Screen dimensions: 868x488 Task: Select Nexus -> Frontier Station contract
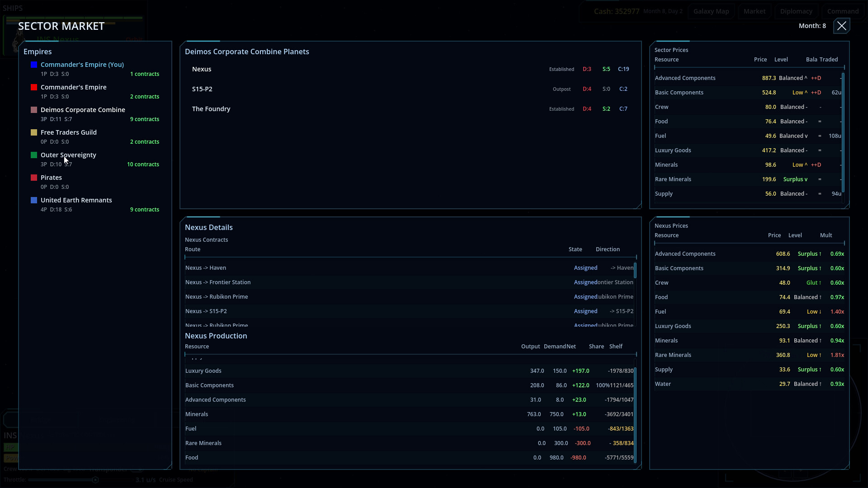pyautogui.click(x=409, y=282)
